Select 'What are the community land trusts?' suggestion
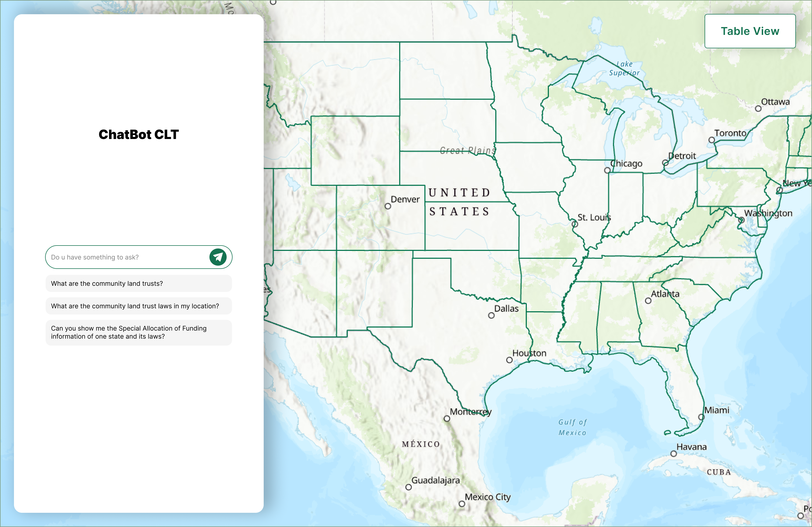Screen dimensions: 812x527 point(139,283)
